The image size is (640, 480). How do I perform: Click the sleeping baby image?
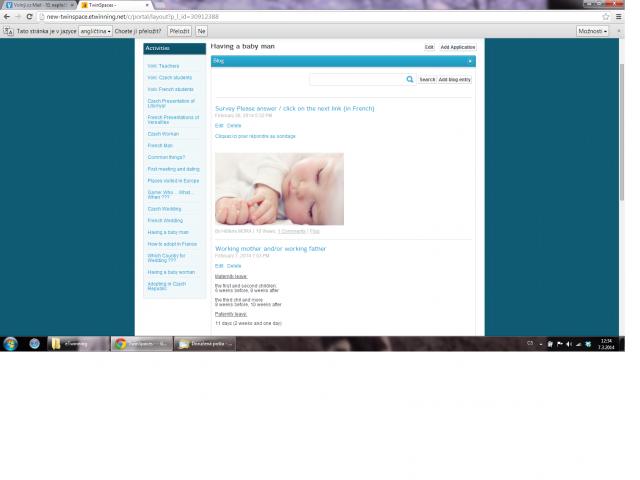point(279,189)
